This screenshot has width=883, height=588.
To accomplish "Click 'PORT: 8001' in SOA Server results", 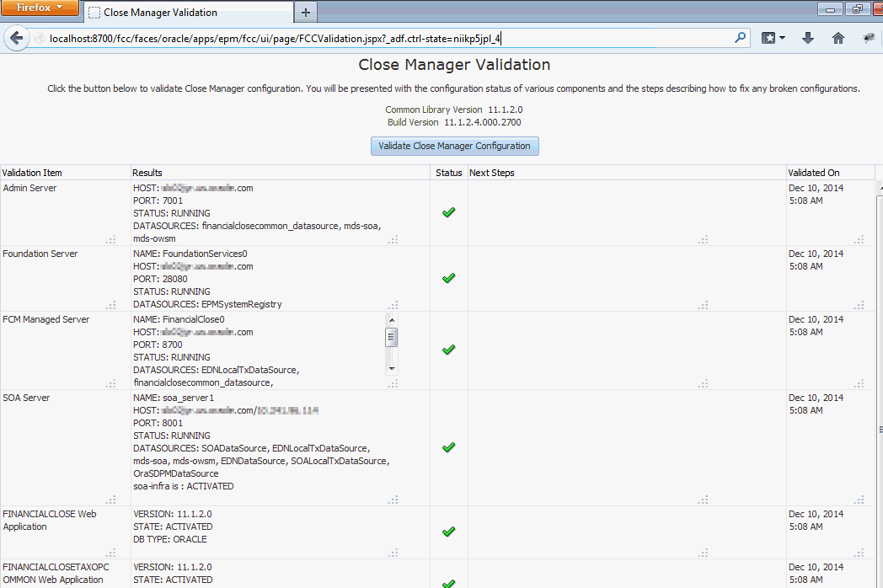I will click(x=158, y=423).
